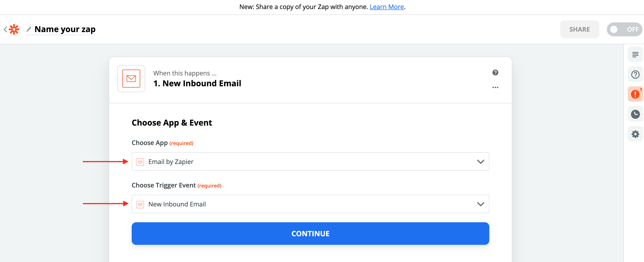Expand the Email by Zapier app dropdown

point(310,161)
